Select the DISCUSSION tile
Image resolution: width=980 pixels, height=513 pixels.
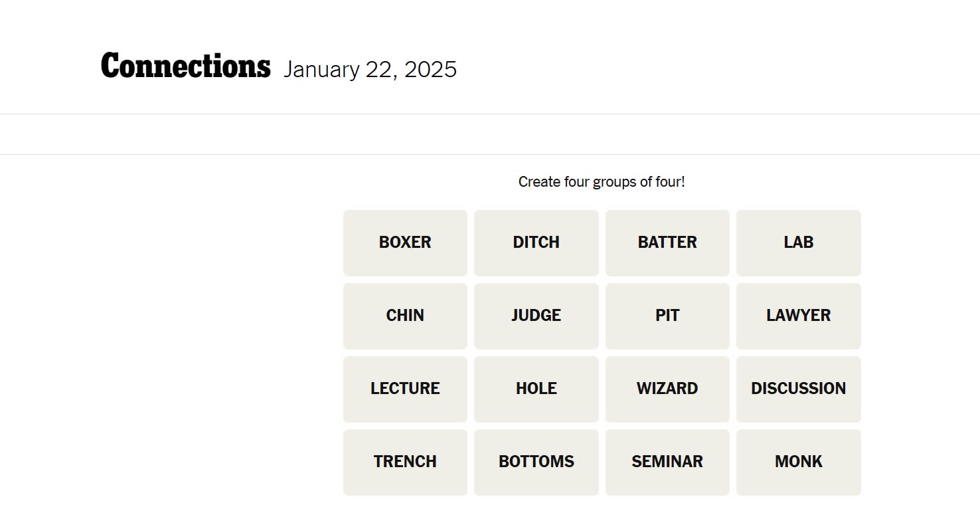coord(798,389)
